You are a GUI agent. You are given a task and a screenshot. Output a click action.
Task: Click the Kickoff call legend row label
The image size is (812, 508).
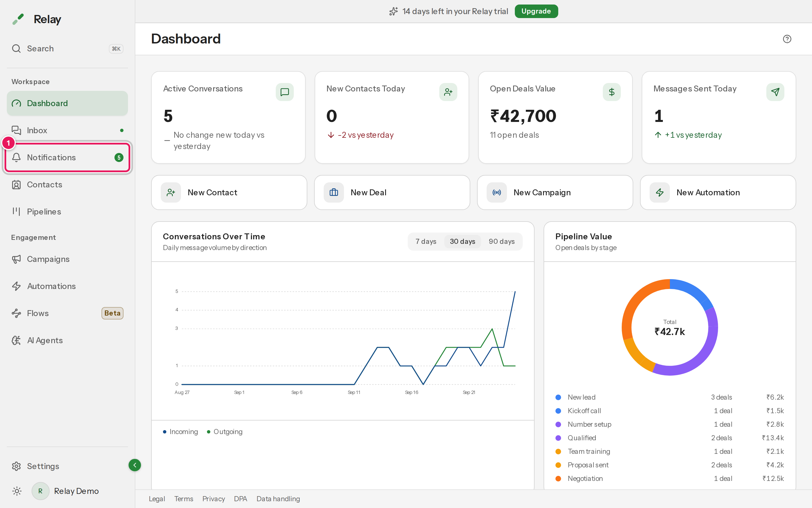point(584,411)
